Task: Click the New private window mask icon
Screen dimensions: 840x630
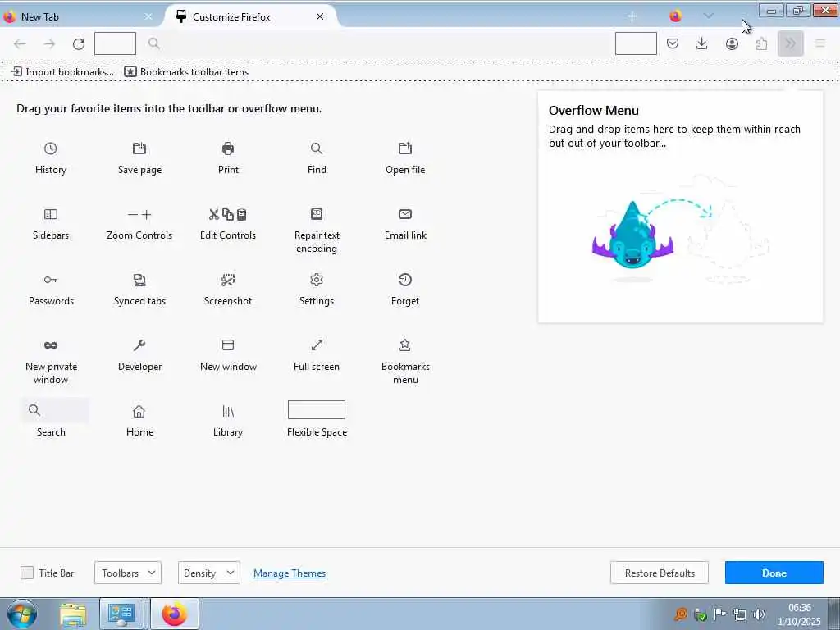Action: (x=50, y=345)
